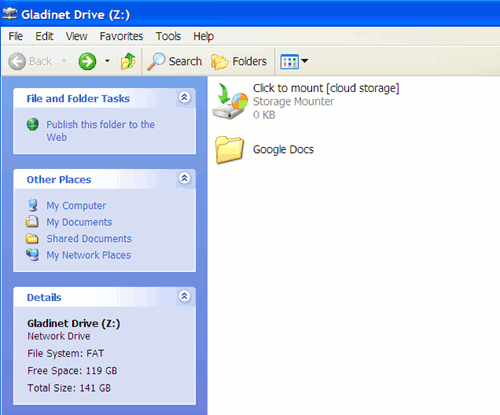Click the Google Docs folder name

pyautogui.click(x=283, y=150)
